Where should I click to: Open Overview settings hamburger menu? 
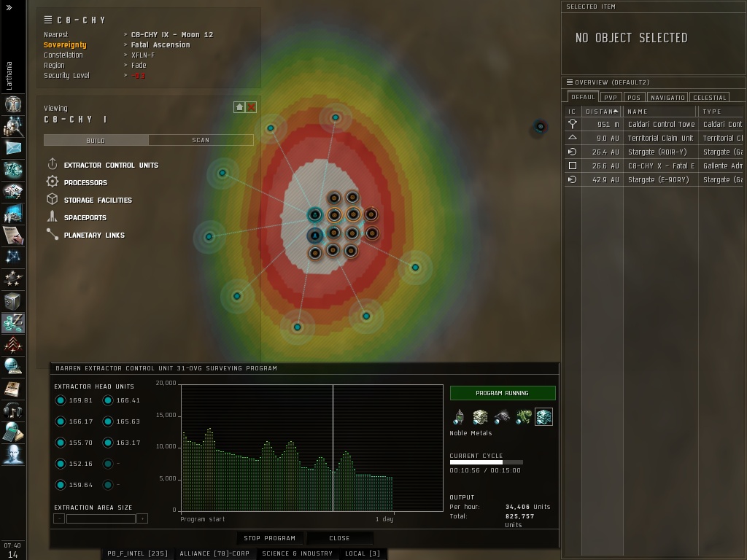[x=569, y=82]
